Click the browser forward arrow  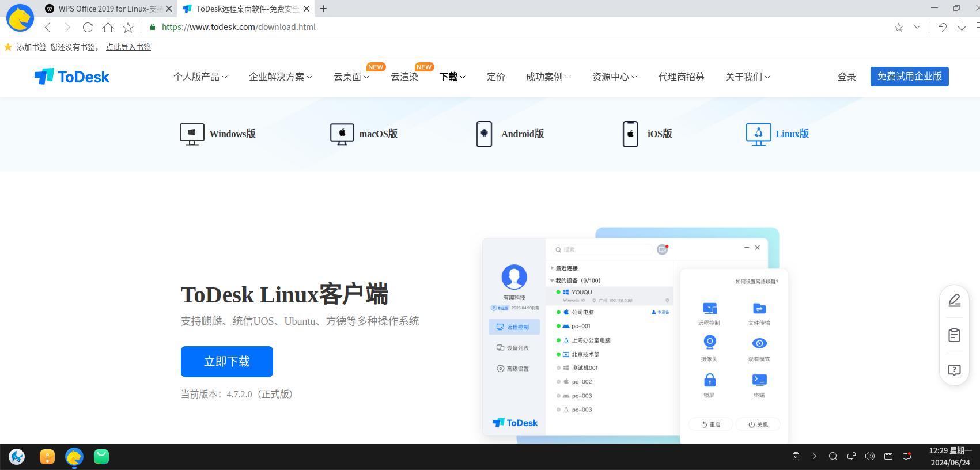(x=67, y=27)
